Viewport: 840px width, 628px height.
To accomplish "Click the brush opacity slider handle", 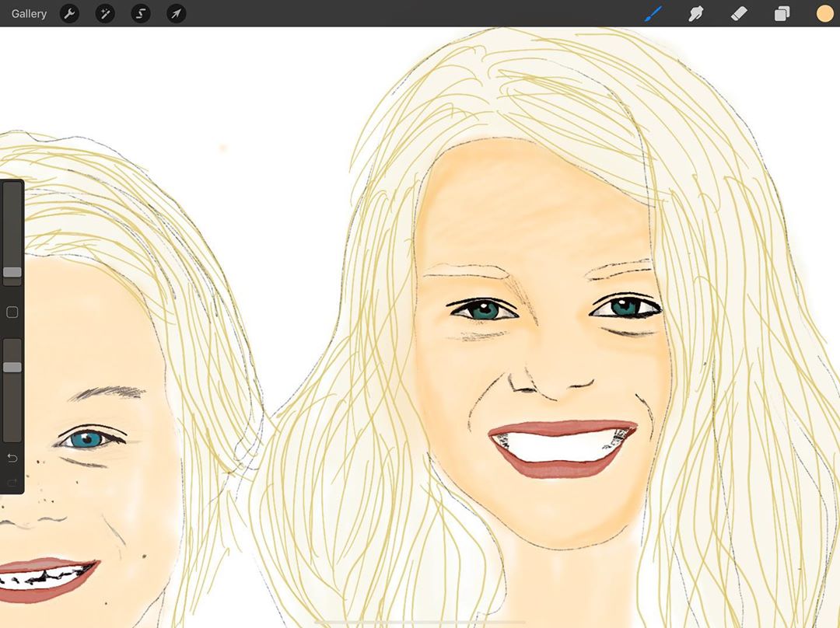I will pyautogui.click(x=12, y=367).
